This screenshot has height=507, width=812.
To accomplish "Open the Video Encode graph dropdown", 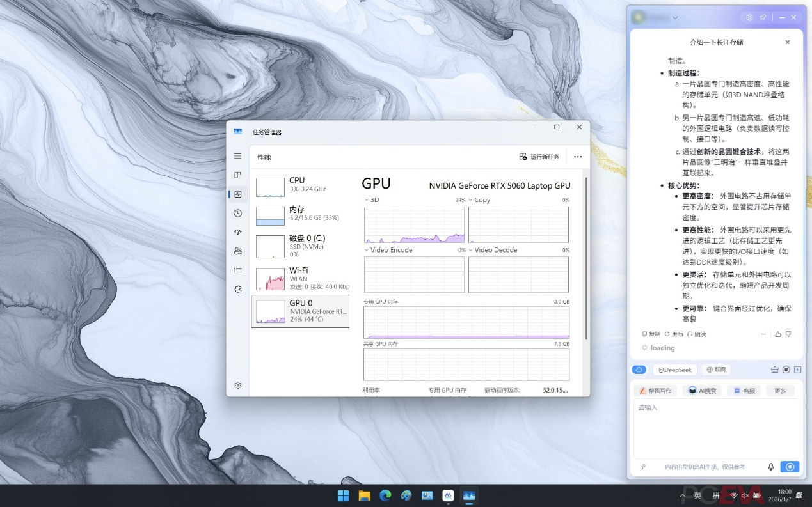I will point(367,250).
